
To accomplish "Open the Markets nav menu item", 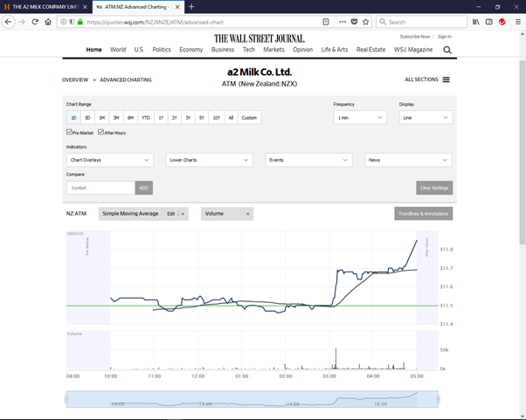I will (273, 50).
